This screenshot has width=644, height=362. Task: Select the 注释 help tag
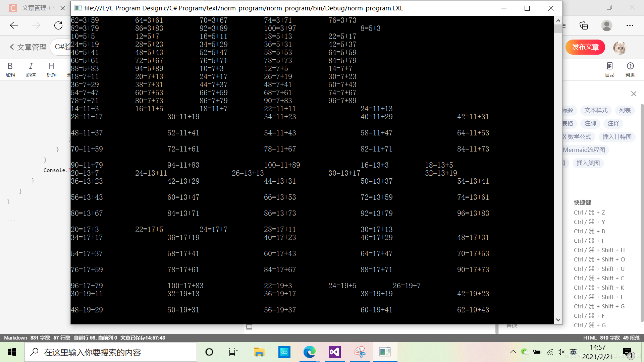point(613,123)
